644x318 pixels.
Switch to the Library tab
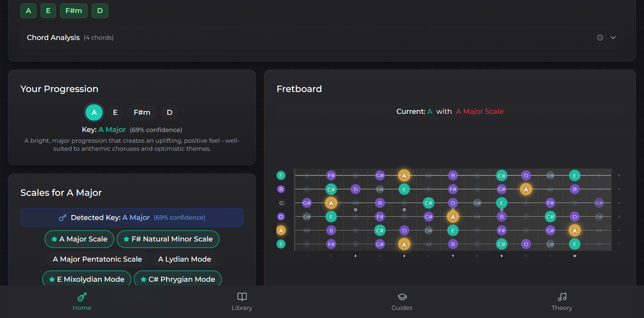(242, 302)
